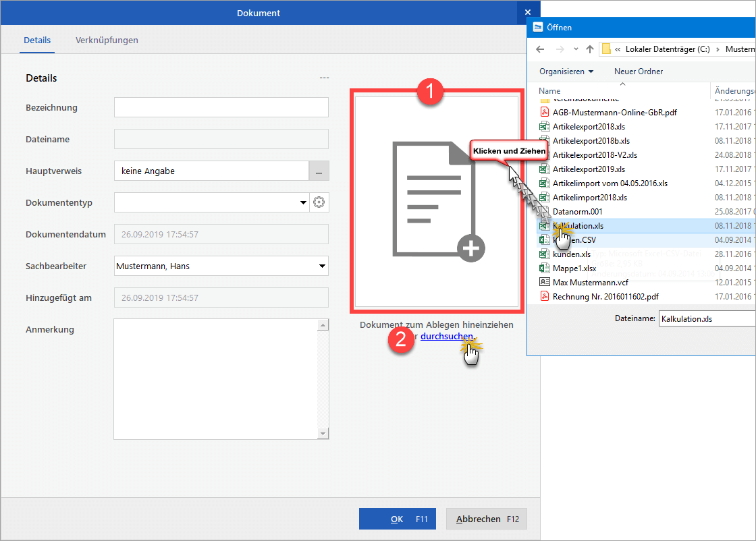Image resolution: width=756 pixels, height=541 pixels.
Task: Select file Datanorm.001
Action: 577,212
